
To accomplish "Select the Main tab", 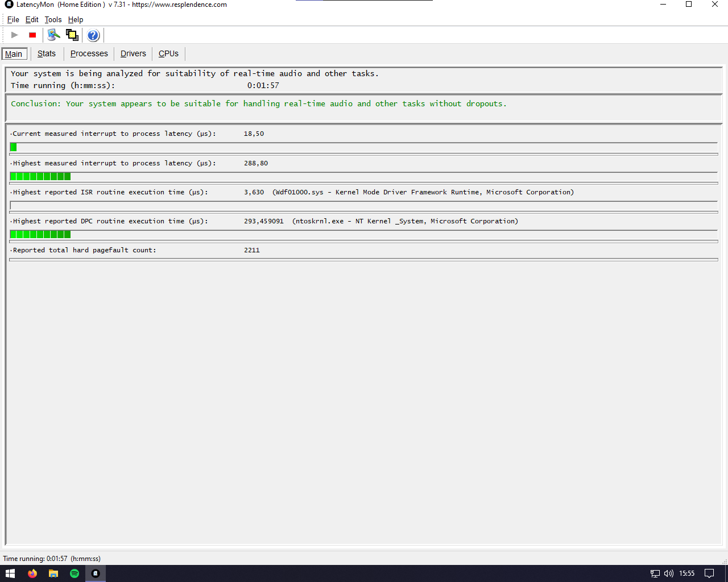I will 14,54.
